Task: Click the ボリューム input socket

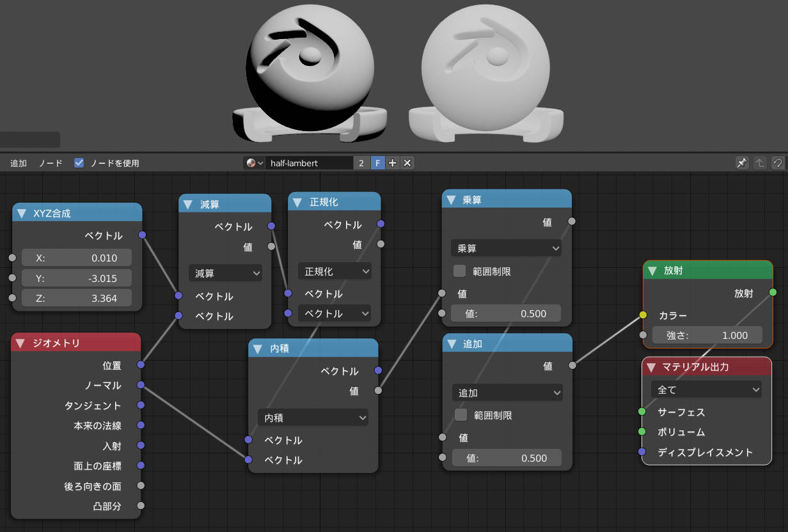Action: coord(642,432)
